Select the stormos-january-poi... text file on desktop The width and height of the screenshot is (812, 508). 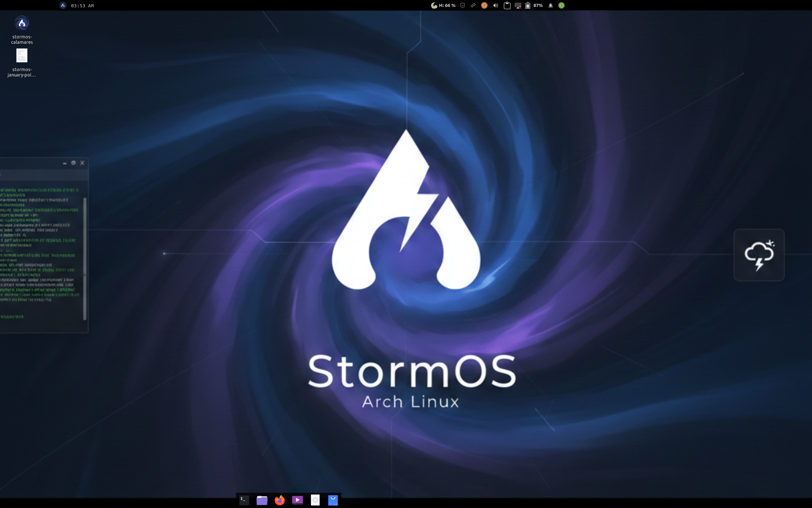[22, 63]
